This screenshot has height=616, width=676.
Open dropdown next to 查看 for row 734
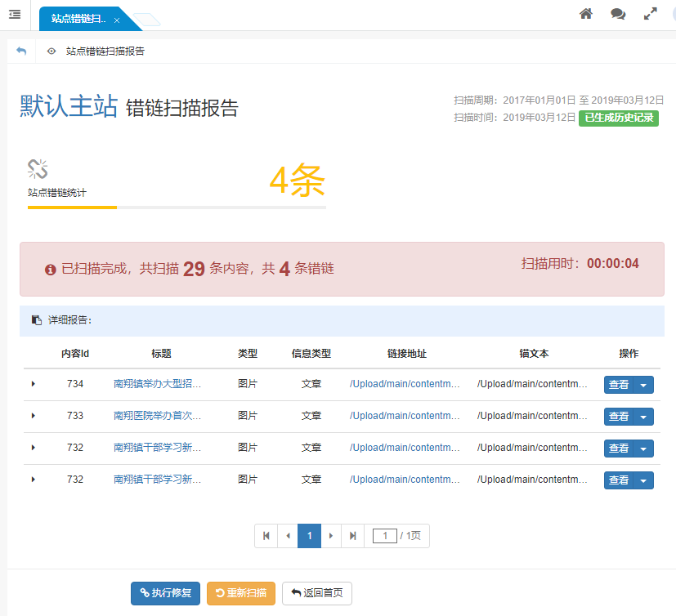click(x=644, y=385)
